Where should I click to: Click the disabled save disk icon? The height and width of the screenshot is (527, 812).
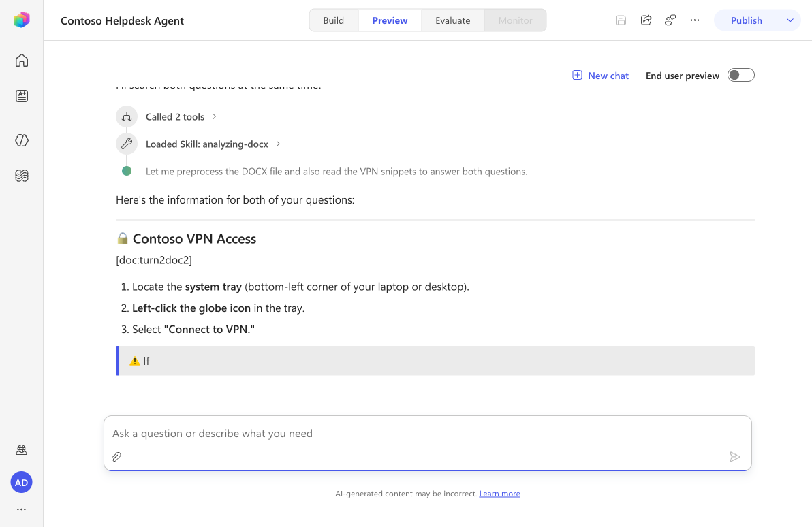coord(621,20)
